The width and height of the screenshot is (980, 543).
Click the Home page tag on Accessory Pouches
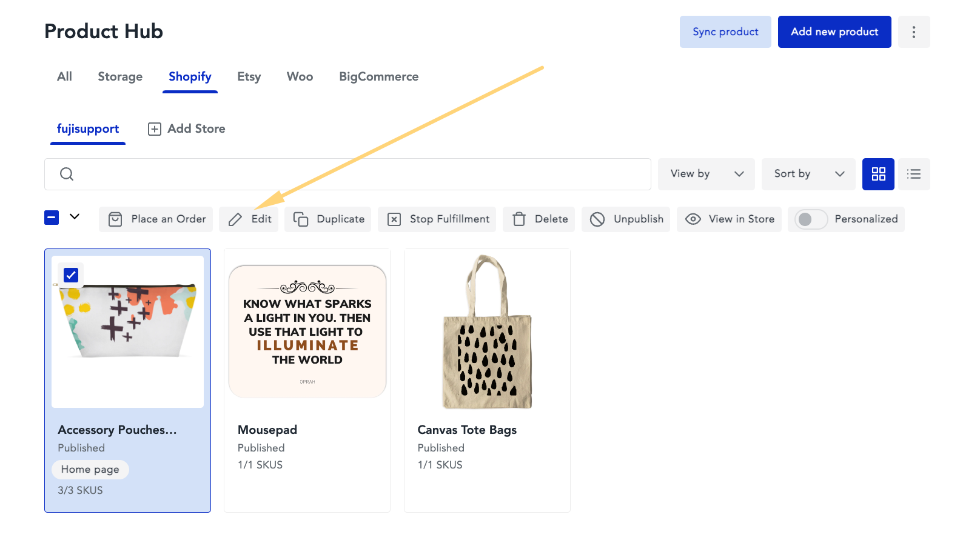coord(90,470)
